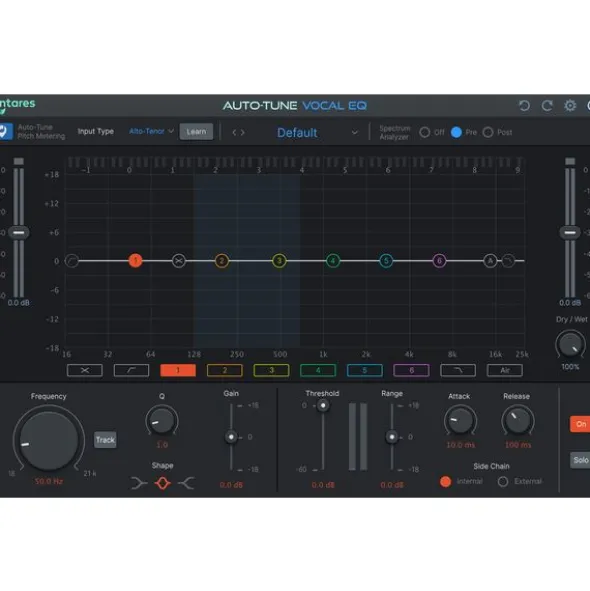Select band 3 tab
The width and height of the screenshot is (590, 591).
point(271,370)
